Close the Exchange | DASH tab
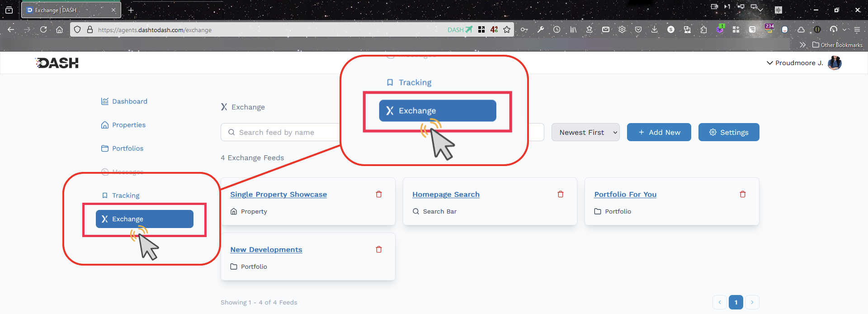868x314 pixels. point(113,10)
